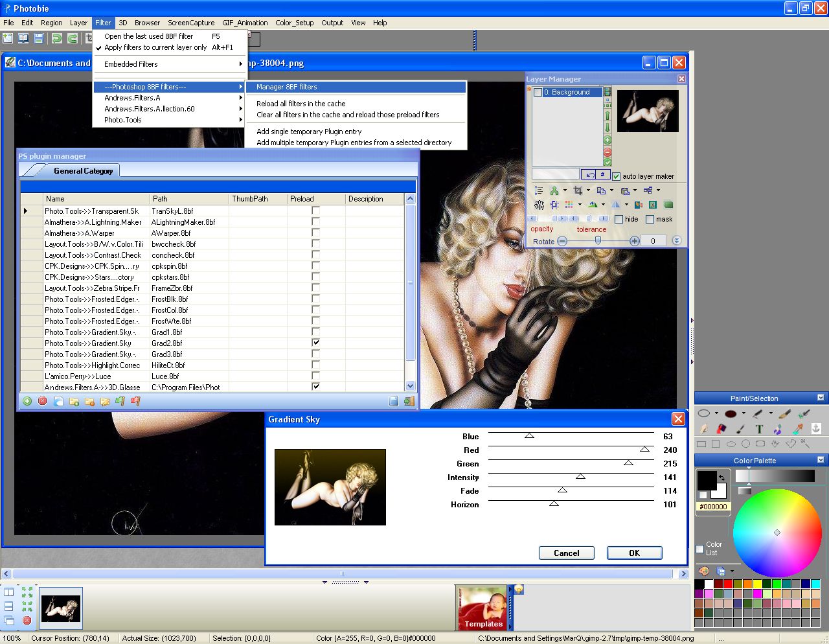Check Preload for Luce.8bf
The width and height of the screenshot is (829, 644).
pyautogui.click(x=315, y=376)
